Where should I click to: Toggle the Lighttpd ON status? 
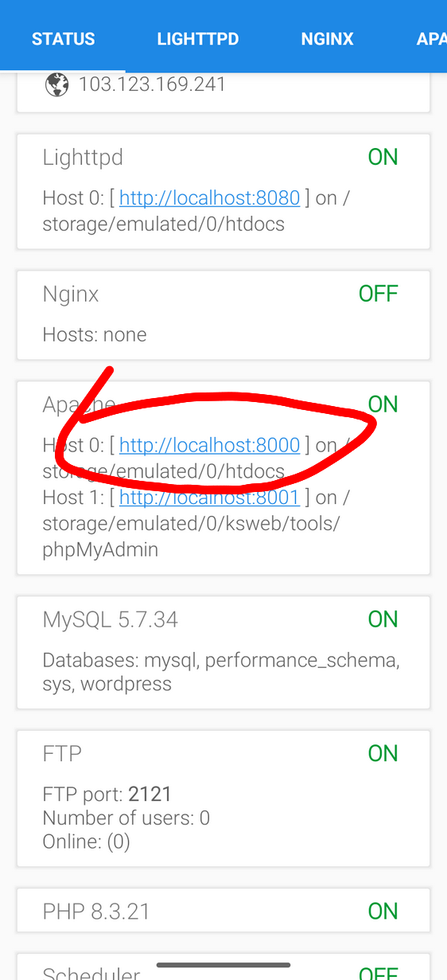[x=383, y=158]
